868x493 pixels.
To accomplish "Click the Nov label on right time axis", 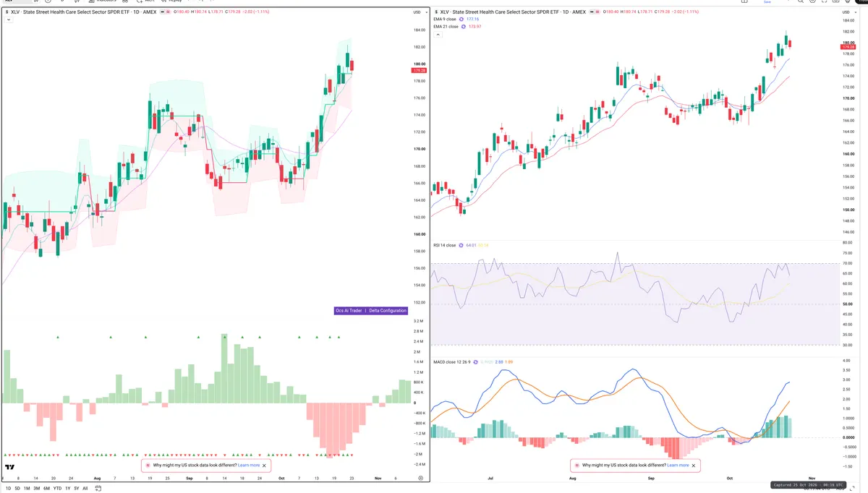I will tap(812, 478).
